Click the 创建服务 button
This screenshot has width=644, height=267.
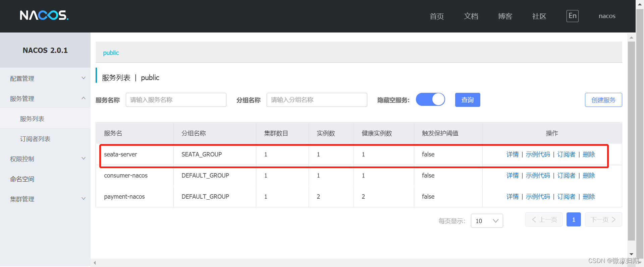(x=603, y=100)
